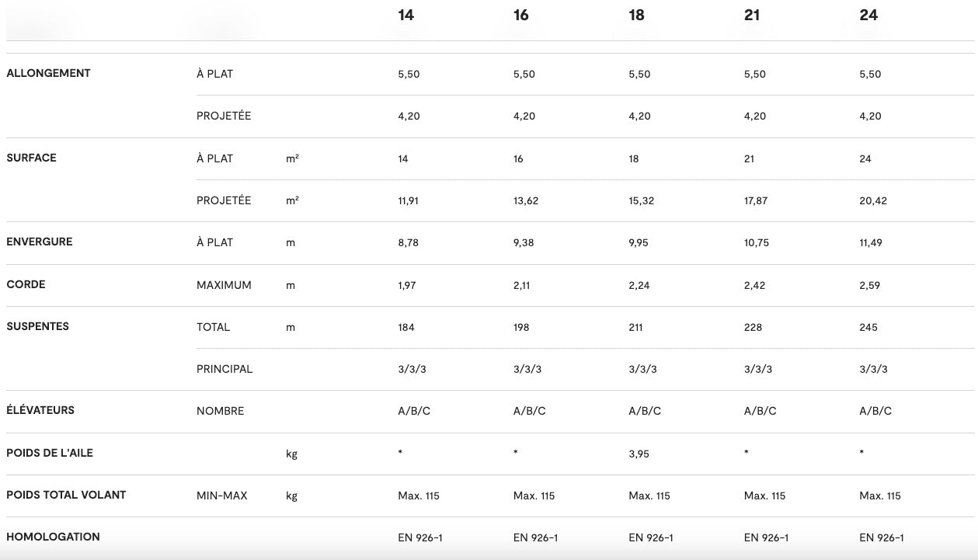
Task: Select the SURFACE row label
Action: (x=31, y=158)
